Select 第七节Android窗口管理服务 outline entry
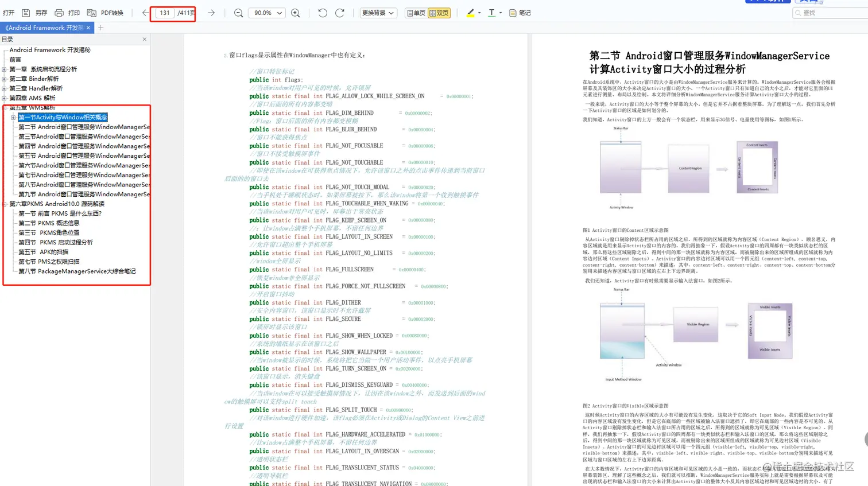The width and height of the screenshot is (868, 486). point(84,175)
